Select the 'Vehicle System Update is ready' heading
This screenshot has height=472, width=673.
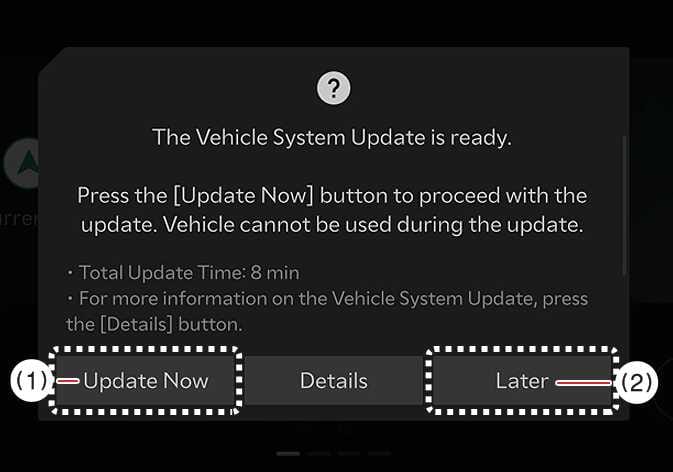coord(332,138)
